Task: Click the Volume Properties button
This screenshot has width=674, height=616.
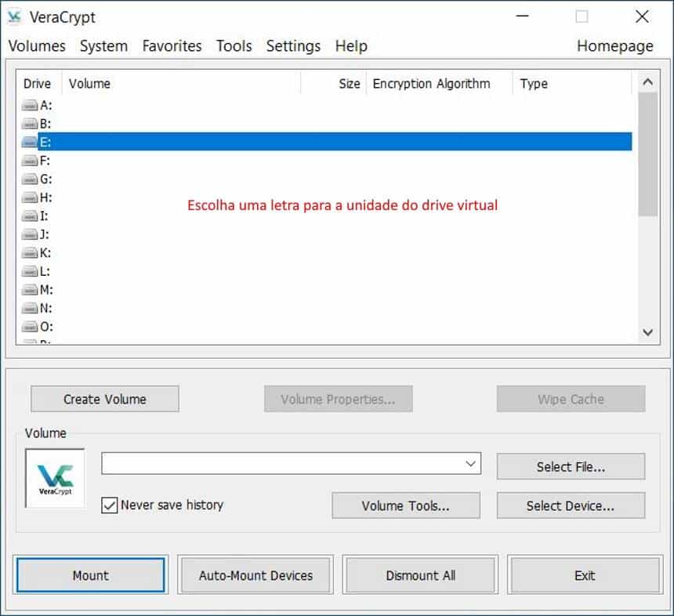Action: click(x=339, y=399)
